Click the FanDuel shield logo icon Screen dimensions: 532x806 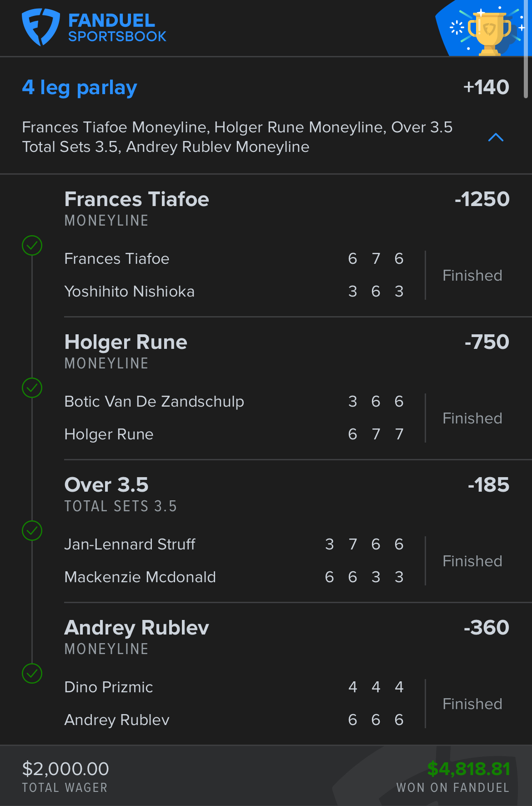click(40, 27)
